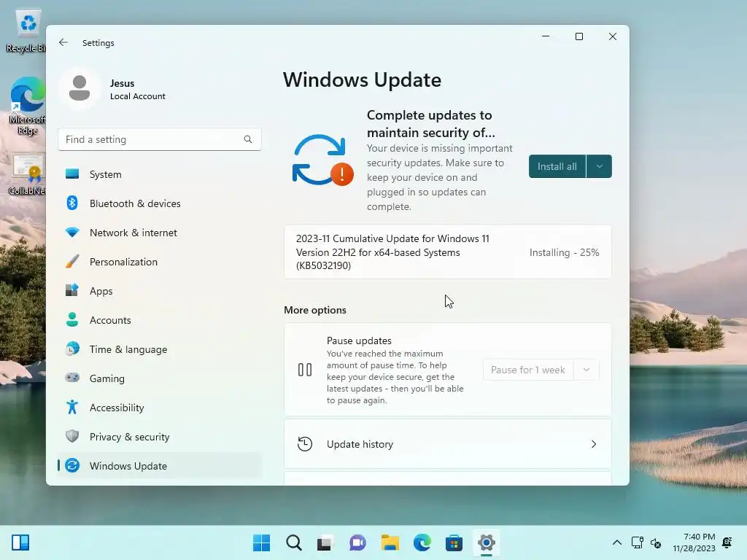Click the Install all button

(x=557, y=166)
